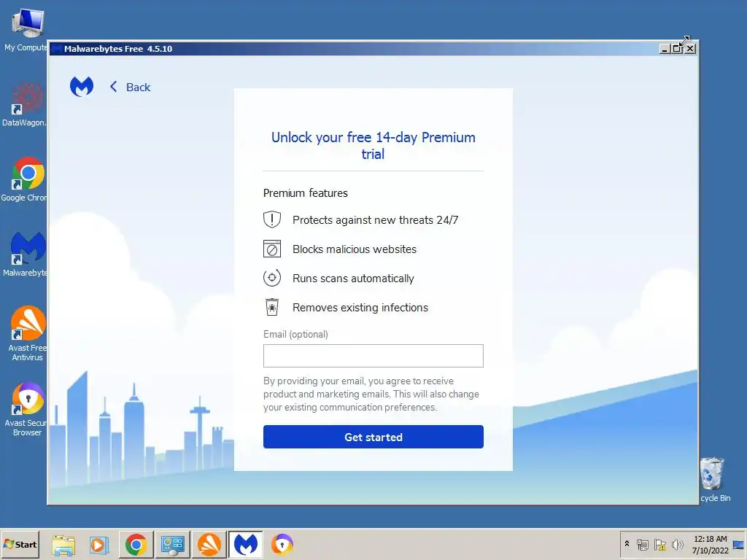Click "Removes existing infections" text
This screenshot has height=560, width=747.
(360, 308)
